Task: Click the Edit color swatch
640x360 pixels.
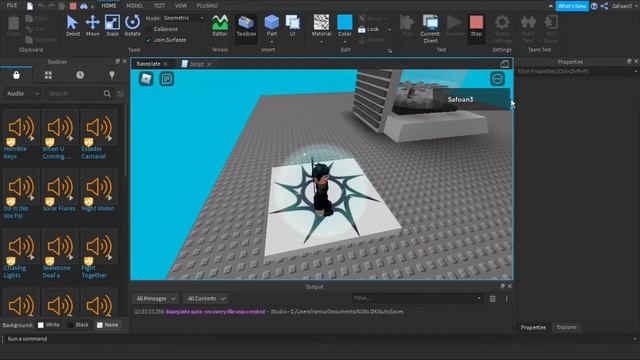Action: click(345, 22)
